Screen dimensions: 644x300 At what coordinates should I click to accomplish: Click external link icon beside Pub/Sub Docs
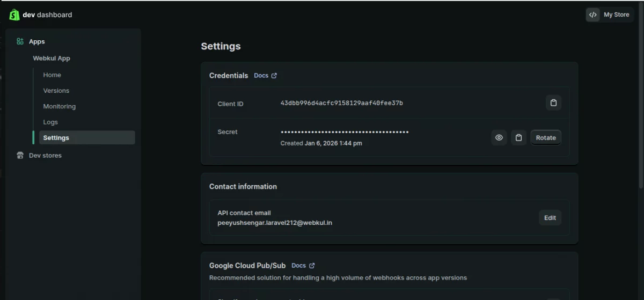[312, 266]
